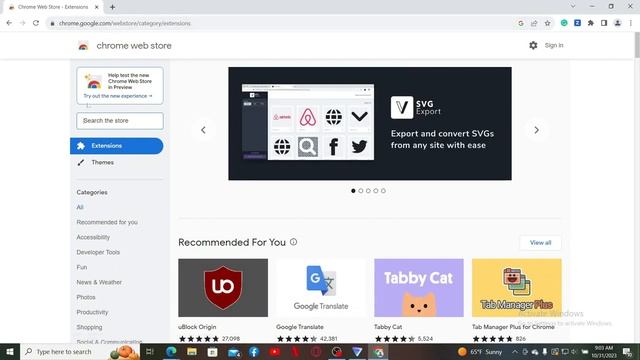
Task: Go back with the browser back arrow
Action: click(x=9, y=23)
